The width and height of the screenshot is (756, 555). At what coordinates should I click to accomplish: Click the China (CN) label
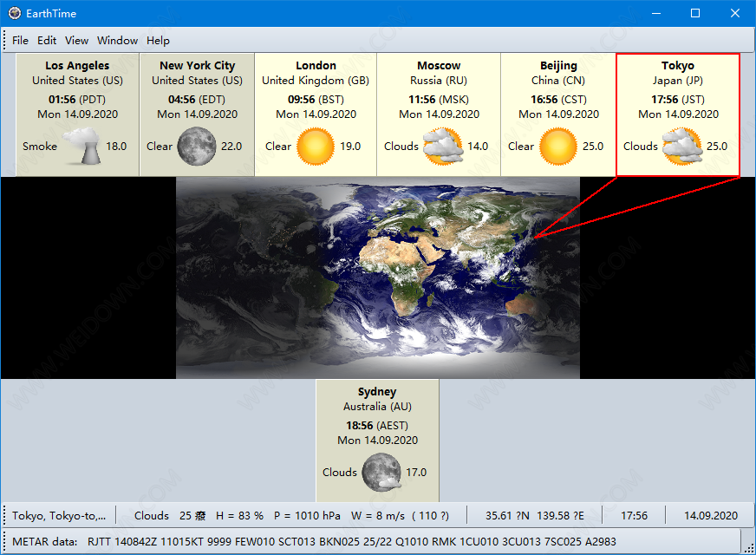pyautogui.click(x=558, y=81)
